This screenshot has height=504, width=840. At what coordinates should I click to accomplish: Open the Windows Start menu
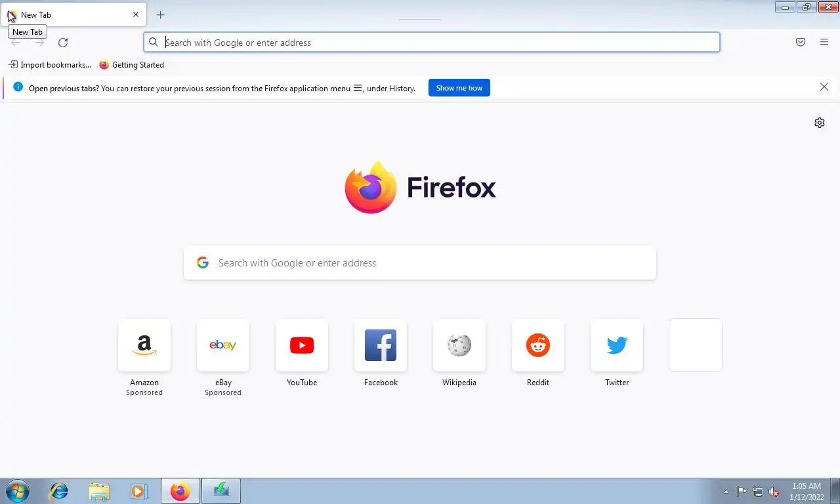click(x=18, y=491)
